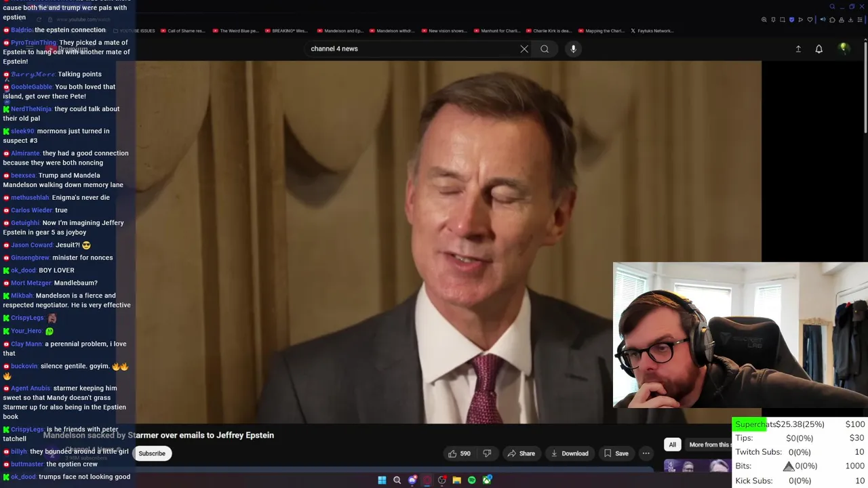Click chat username Jason Coward
The width and height of the screenshot is (868, 488).
32,245
